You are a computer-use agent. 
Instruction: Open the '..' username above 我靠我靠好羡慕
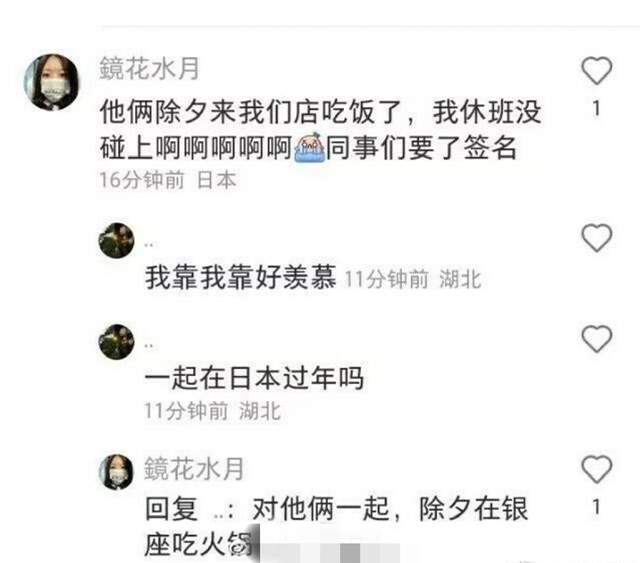click(x=149, y=245)
